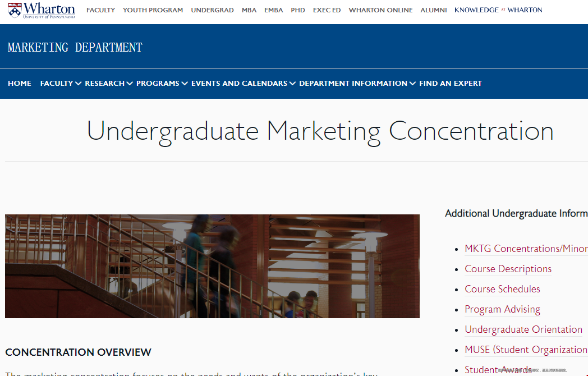Go to WHARTON ONLINE
Image resolution: width=588 pixels, height=376 pixels.
(x=380, y=10)
